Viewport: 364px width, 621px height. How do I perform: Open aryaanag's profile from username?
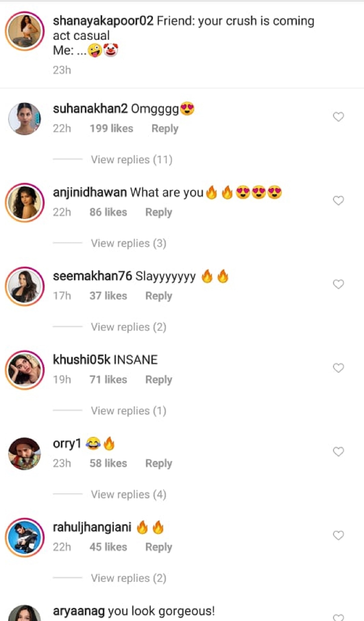click(x=79, y=611)
